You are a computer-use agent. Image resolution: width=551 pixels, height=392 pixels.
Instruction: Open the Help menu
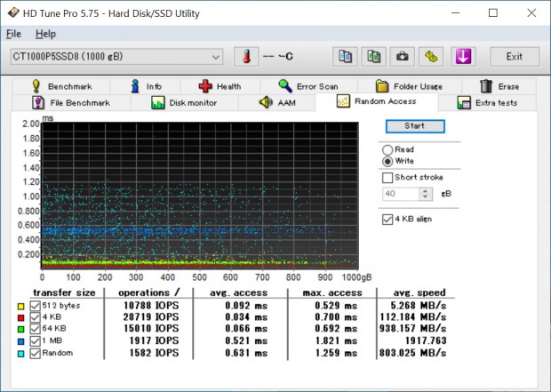[x=45, y=34]
